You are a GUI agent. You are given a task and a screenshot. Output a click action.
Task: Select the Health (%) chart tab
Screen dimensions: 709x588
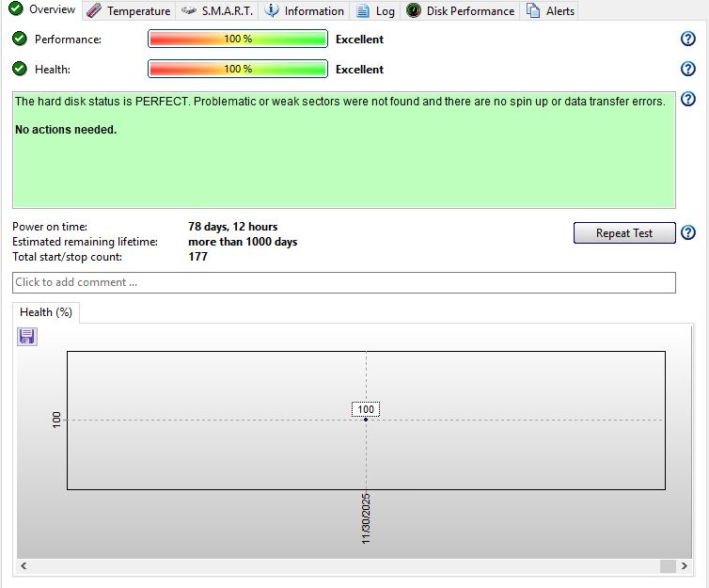(x=46, y=312)
